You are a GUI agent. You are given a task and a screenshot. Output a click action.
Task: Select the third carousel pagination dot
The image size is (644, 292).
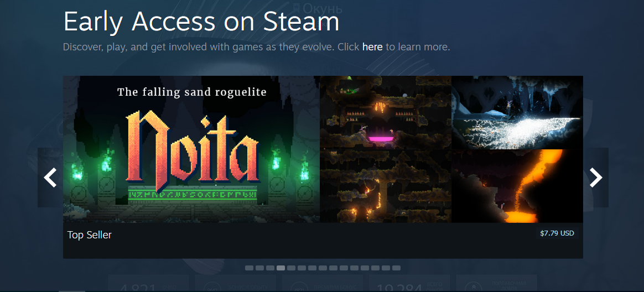(270, 268)
